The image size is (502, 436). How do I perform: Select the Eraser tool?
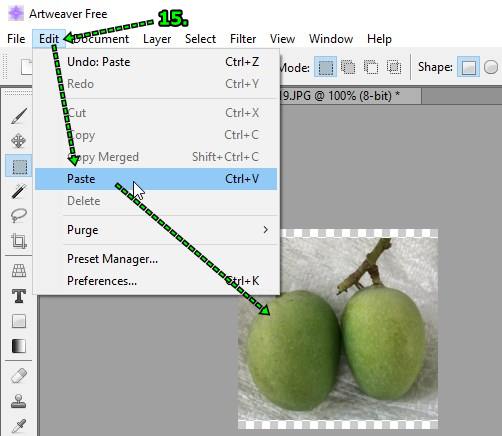pos(19,376)
